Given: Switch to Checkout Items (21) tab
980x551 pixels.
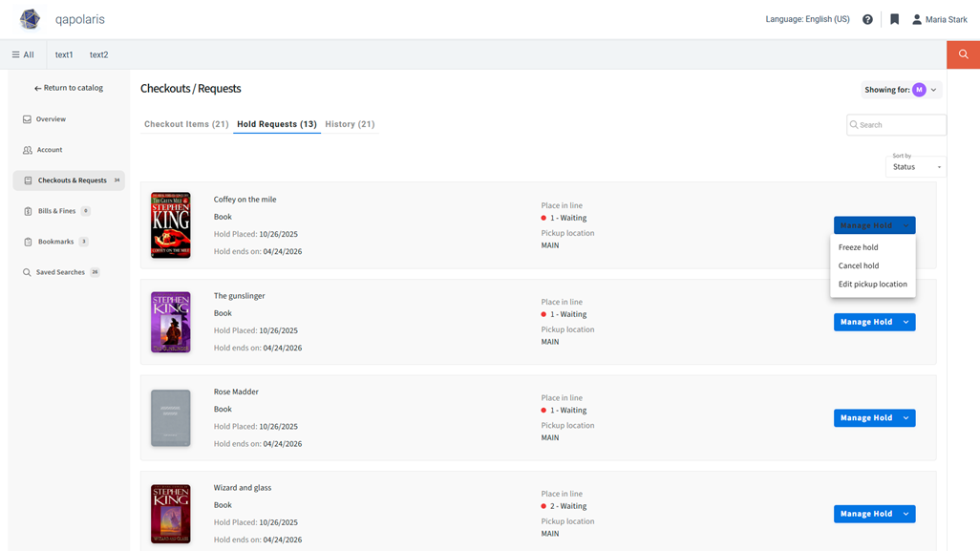Looking at the screenshot, I should [x=186, y=124].
